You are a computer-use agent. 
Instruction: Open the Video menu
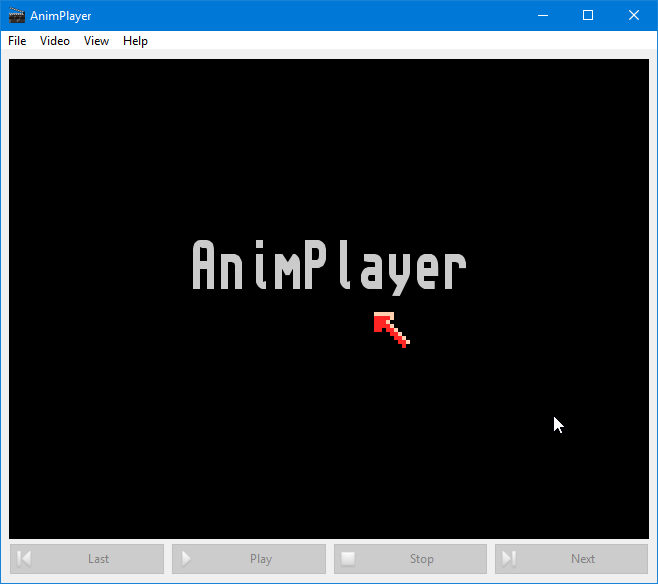pos(55,41)
